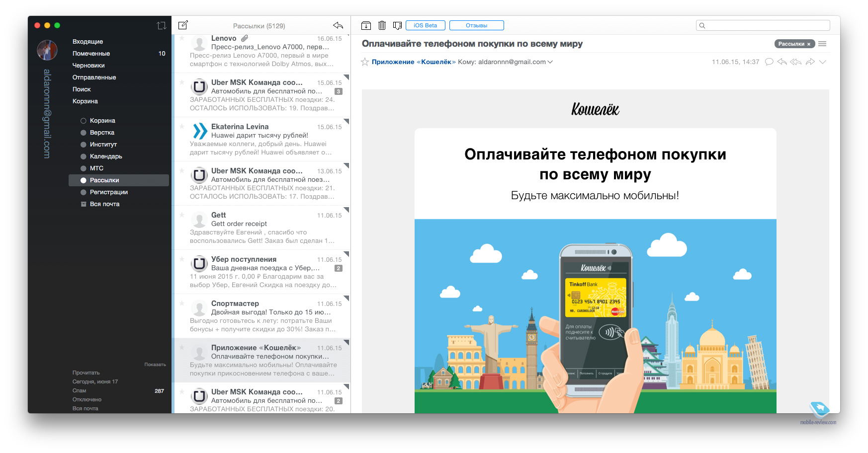
Task: Click the attachment paperclip on the Lenovo message
Action: 245,38
